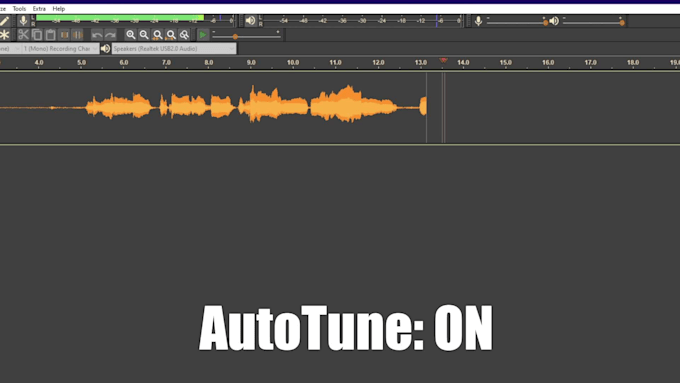Paste with the clipboard icon
Screen dimensions: 680x383
click(50, 35)
